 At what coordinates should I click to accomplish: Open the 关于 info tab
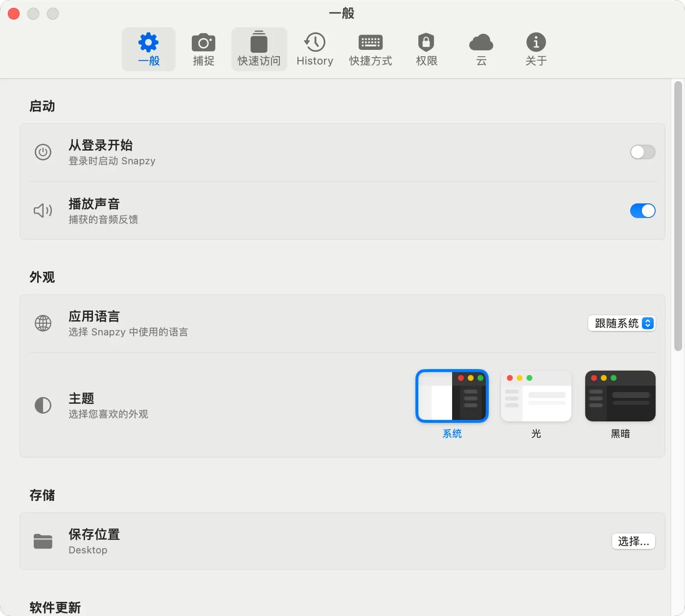536,49
